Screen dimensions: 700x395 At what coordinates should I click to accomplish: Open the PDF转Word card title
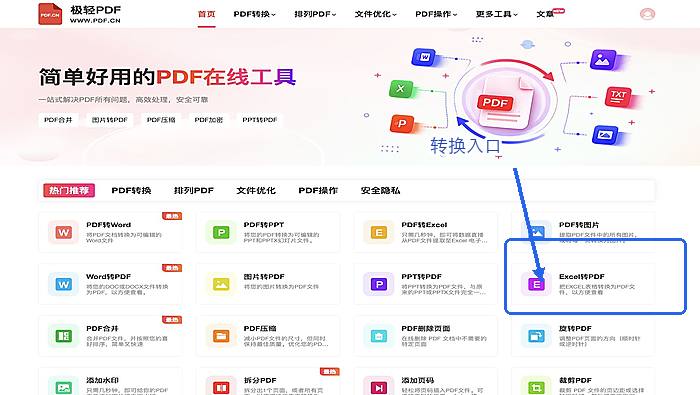click(x=108, y=225)
